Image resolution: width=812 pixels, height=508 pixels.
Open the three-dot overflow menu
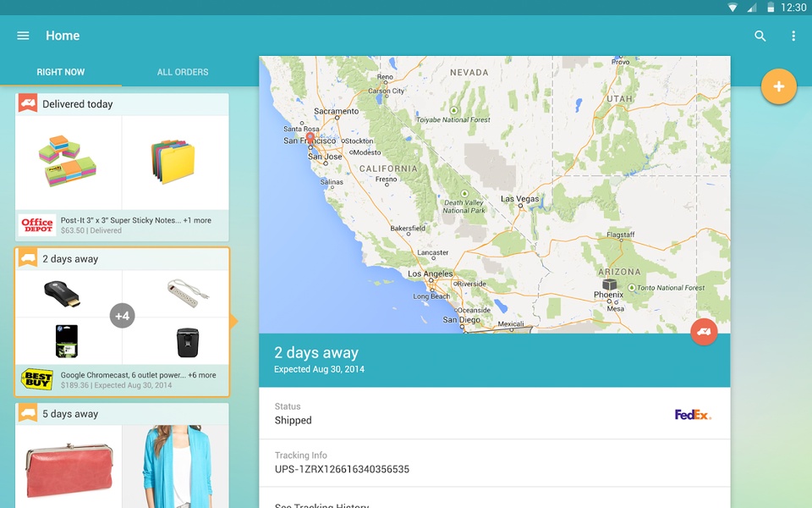coord(793,36)
